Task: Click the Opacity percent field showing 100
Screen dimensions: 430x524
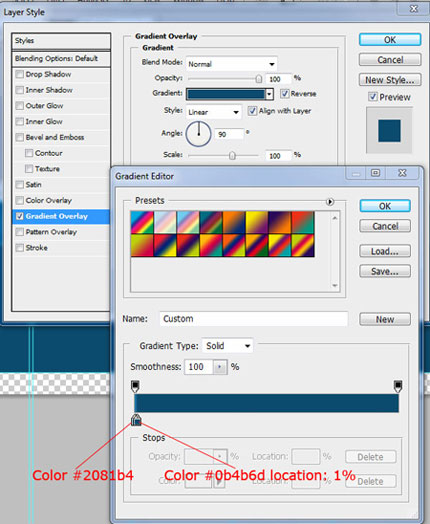Action: (x=279, y=79)
